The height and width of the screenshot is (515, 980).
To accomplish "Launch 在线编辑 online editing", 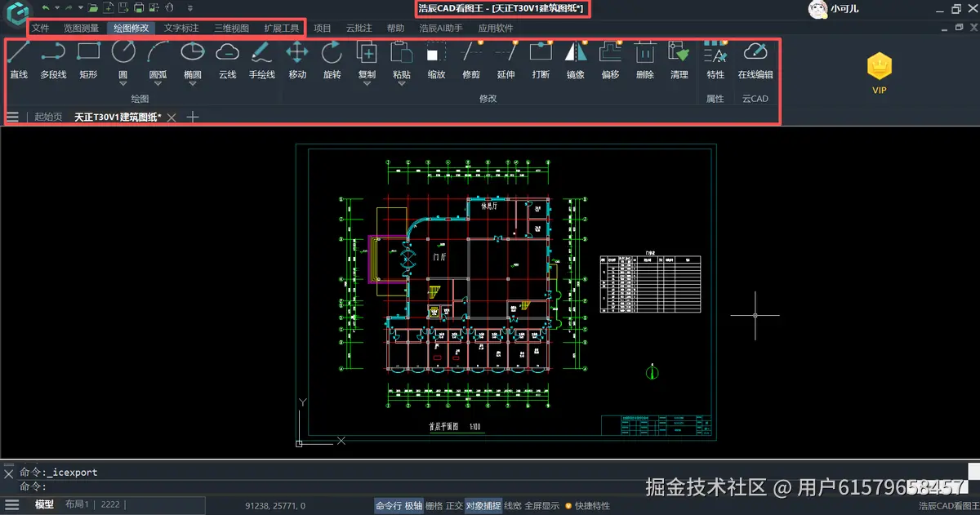I will point(755,60).
